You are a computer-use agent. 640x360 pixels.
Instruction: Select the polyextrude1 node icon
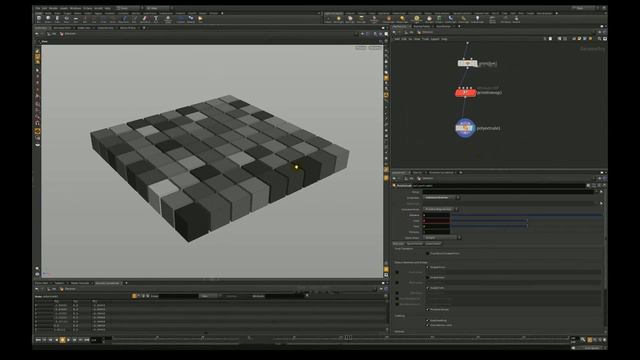[465, 128]
